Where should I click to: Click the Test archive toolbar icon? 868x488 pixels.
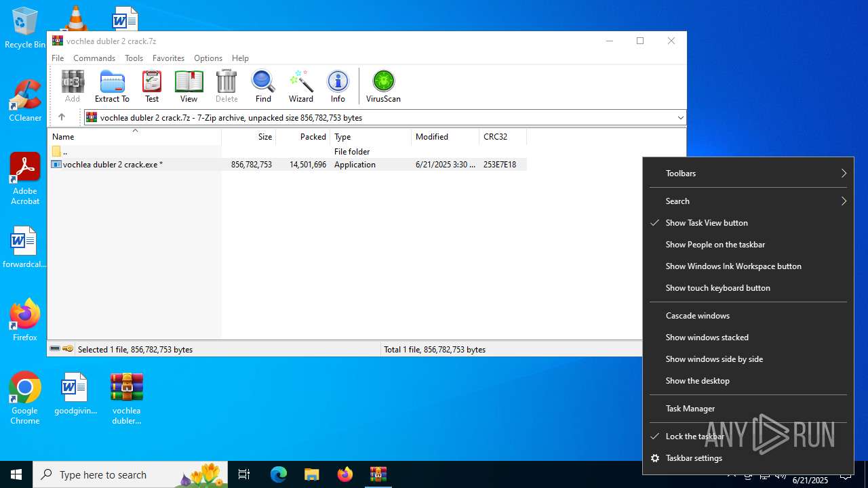pyautogui.click(x=152, y=87)
